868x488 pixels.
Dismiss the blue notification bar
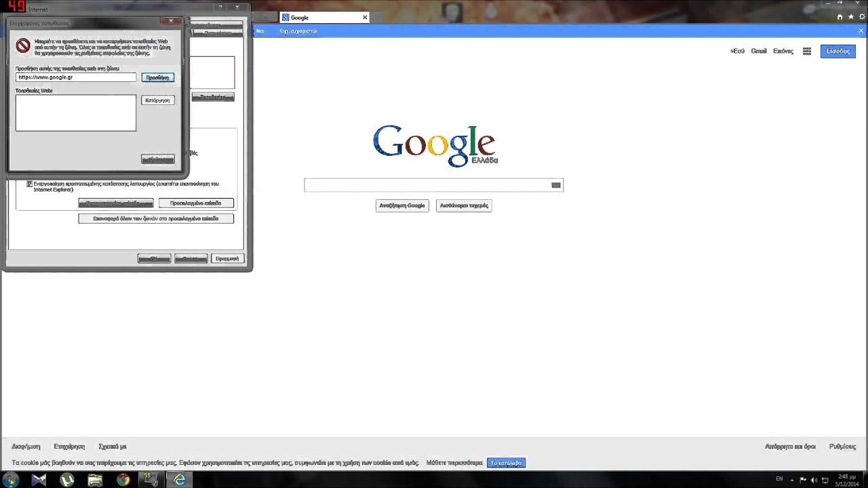(862, 30)
